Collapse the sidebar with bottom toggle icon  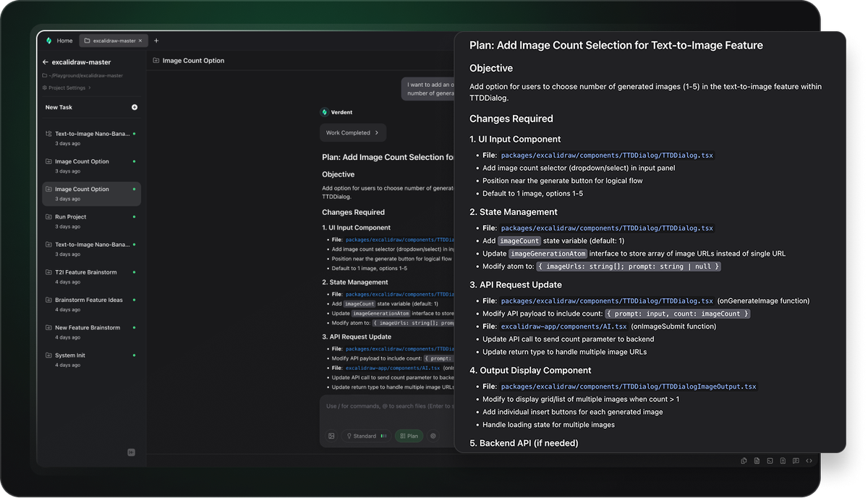pyautogui.click(x=131, y=452)
